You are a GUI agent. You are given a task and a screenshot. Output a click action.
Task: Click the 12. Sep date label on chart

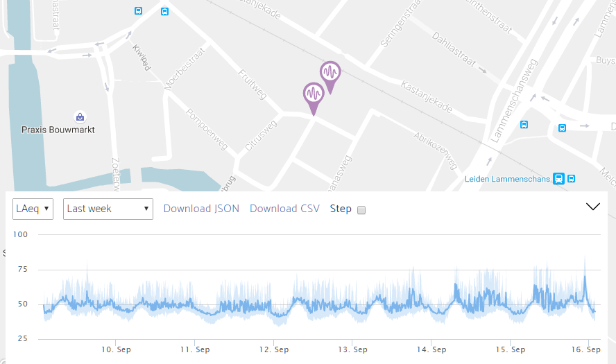point(273,350)
